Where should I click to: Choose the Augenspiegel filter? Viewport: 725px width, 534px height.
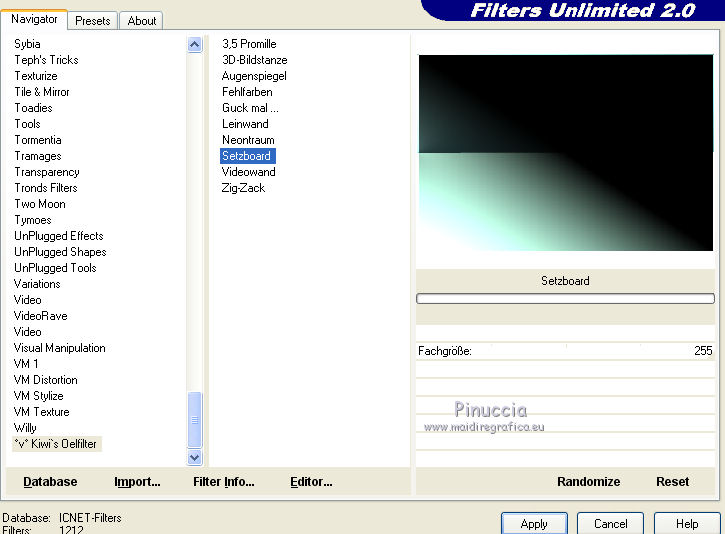coord(254,76)
